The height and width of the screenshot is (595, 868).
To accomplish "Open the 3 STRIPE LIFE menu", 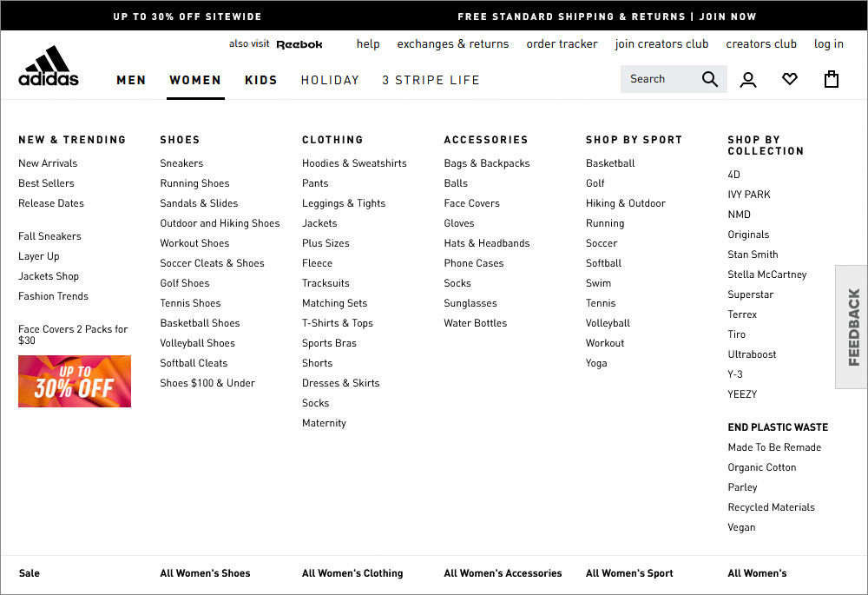I will [x=431, y=80].
